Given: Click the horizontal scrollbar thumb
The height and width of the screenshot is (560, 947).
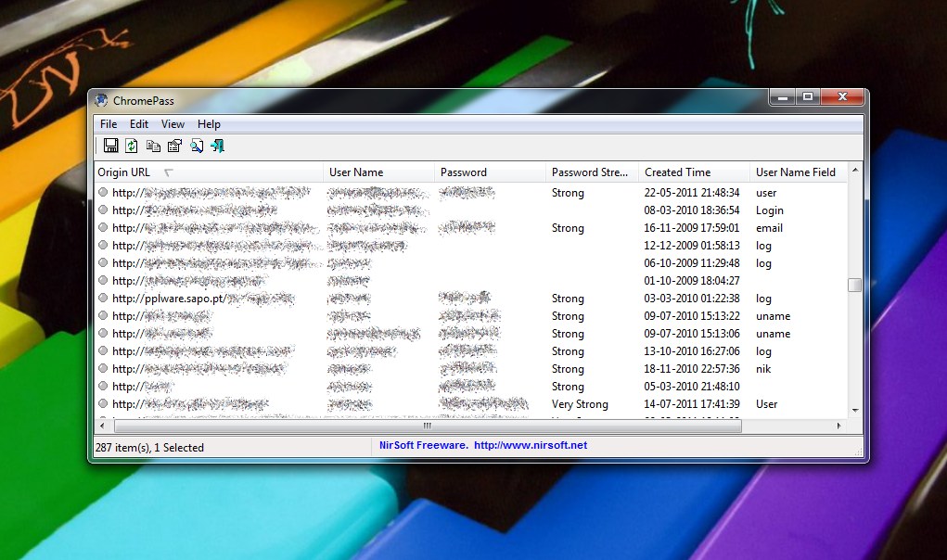Looking at the screenshot, I should pyautogui.click(x=428, y=426).
